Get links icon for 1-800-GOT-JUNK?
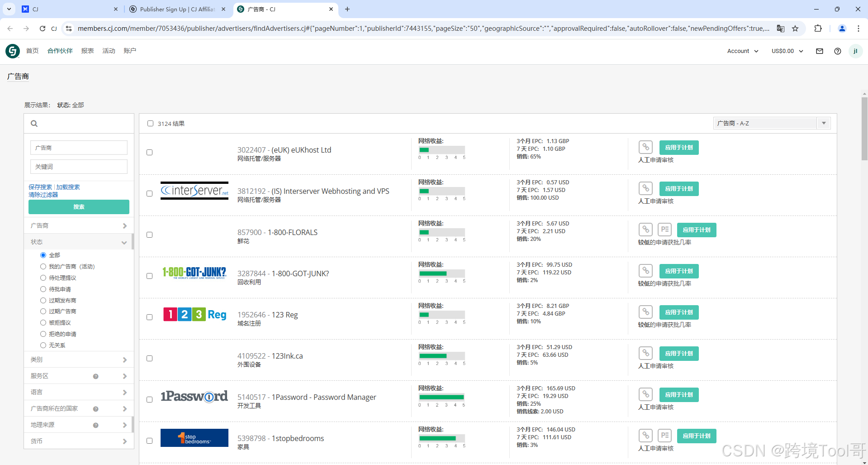Viewport: 868px width, 465px height. (x=645, y=271)
